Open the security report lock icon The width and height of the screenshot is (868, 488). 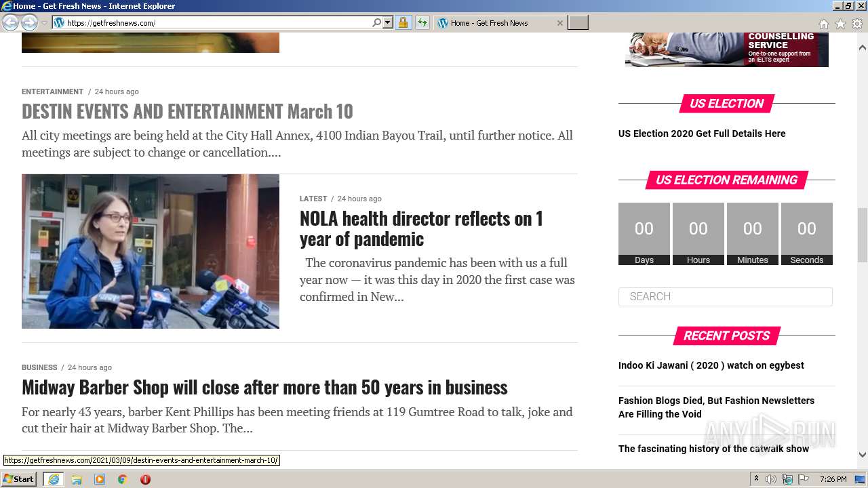point(403,22)
